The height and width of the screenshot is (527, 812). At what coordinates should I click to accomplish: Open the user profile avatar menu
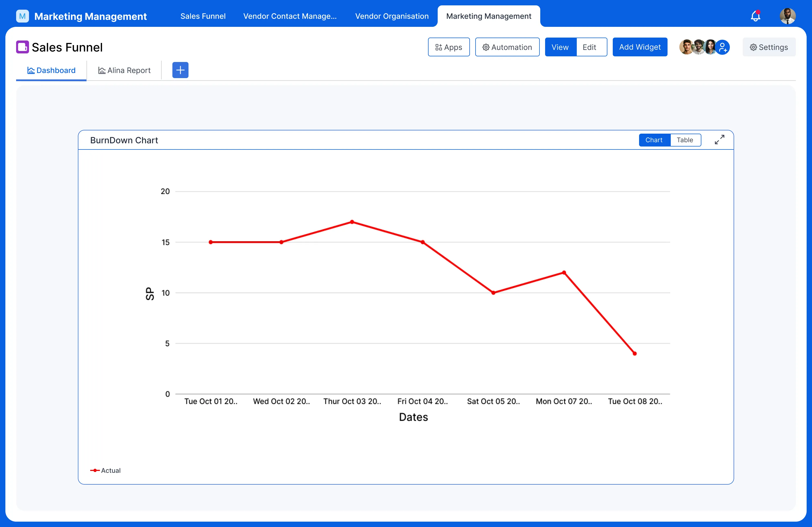point(788,16)
